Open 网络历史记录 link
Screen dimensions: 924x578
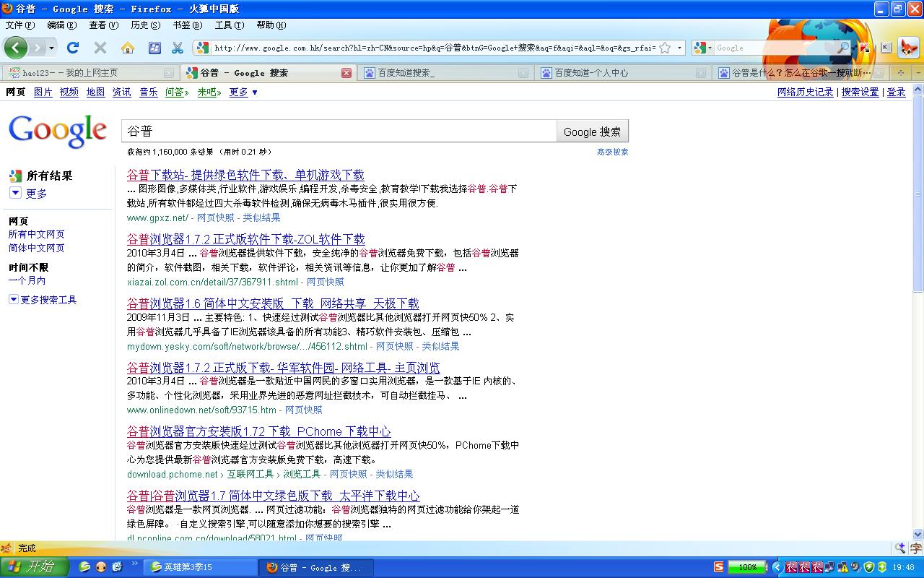pyautogui.click(x=805, y=92)
